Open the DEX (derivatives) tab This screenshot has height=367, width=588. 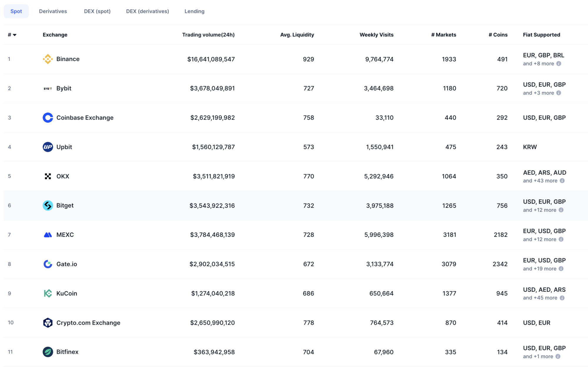[148, 11]
